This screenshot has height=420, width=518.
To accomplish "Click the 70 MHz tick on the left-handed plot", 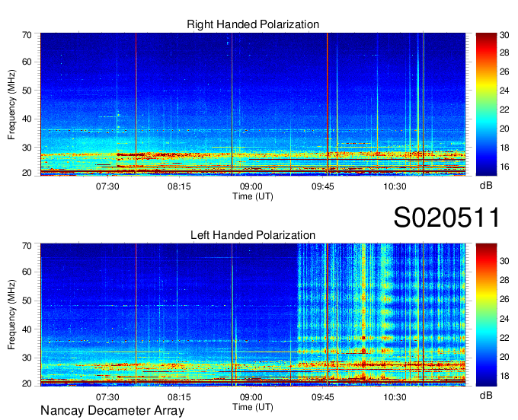I will (27, 246).
